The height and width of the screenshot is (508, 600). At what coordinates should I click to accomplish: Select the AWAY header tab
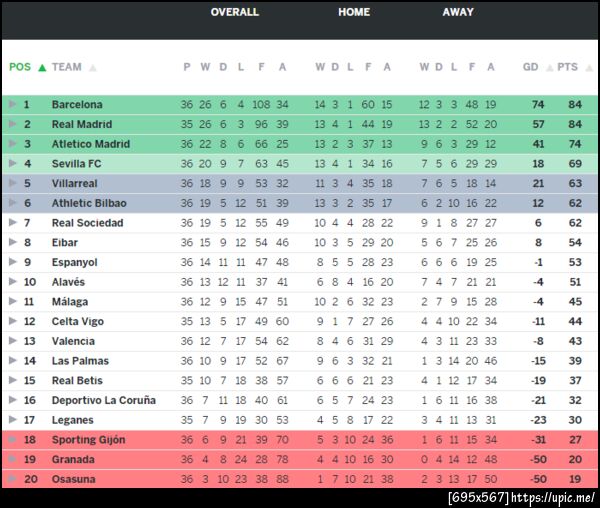coord(458,12)
